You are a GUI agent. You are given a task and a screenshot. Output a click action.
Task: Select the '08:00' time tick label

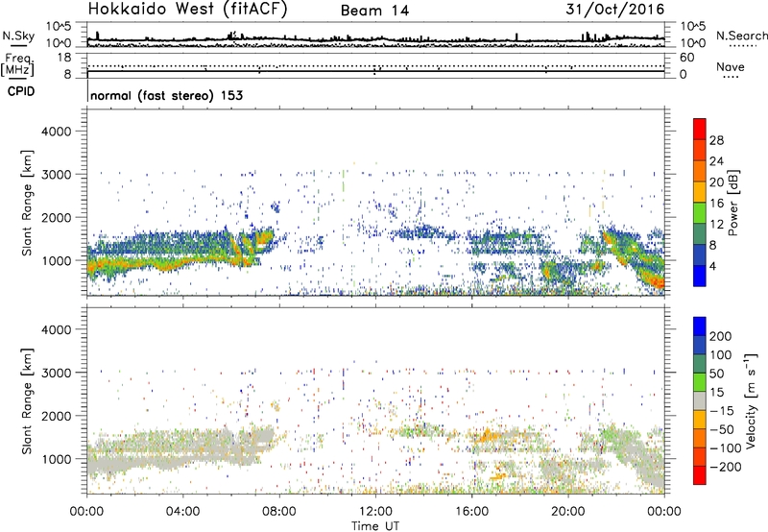[279, 512]
